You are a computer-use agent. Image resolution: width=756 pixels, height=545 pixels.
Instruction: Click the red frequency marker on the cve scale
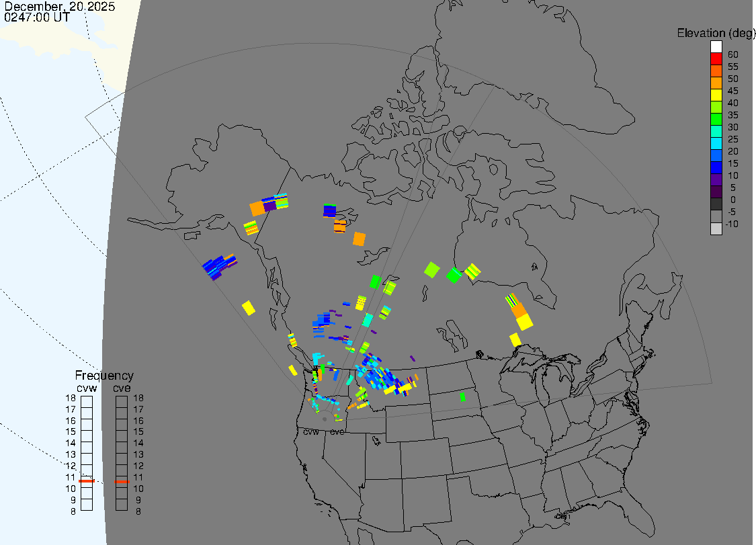[122, 481]
